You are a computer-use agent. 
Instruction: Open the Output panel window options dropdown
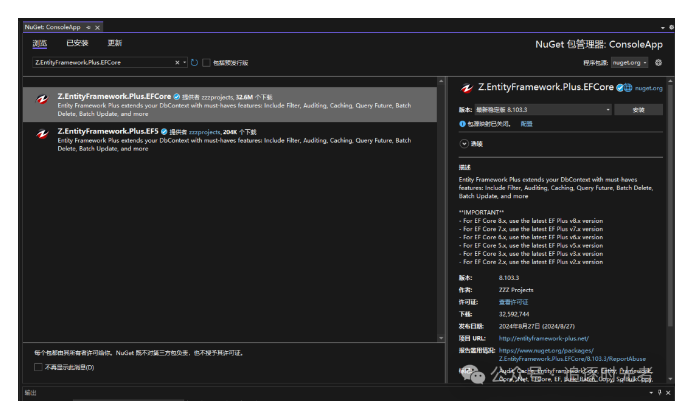[651, 393]
